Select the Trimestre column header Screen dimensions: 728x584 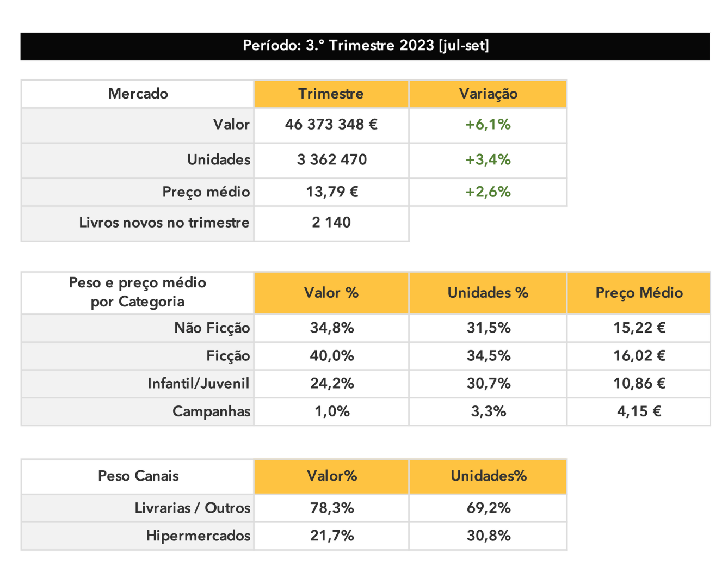[331, 94]
